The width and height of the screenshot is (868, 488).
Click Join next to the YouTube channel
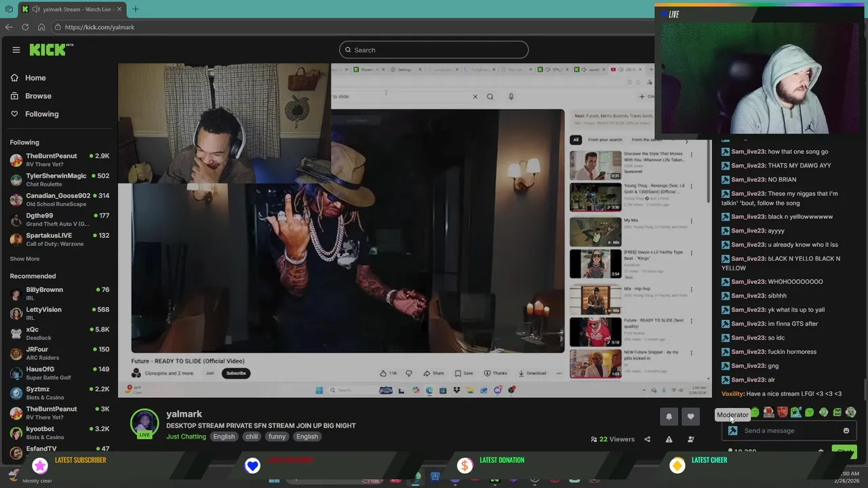[210, 373]
